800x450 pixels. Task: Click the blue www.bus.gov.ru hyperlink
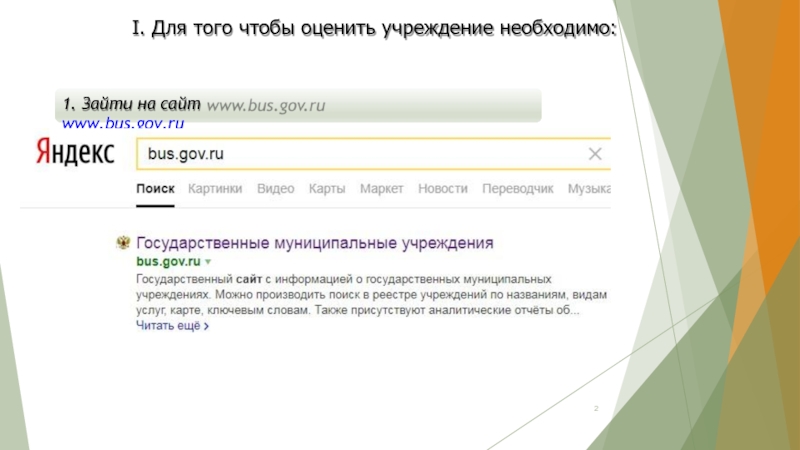pos(123,123)
